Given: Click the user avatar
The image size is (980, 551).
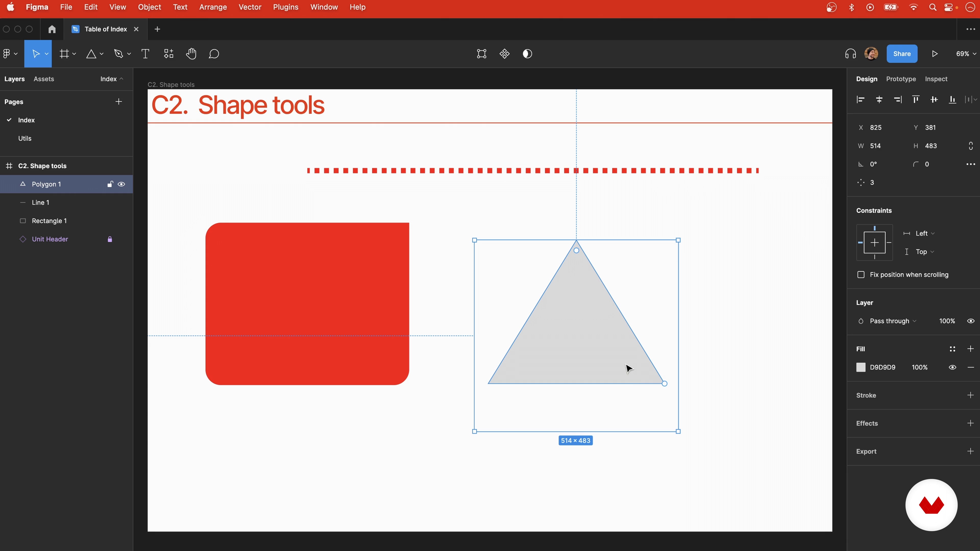Looking at the screenshot, I should pos(871,54).
